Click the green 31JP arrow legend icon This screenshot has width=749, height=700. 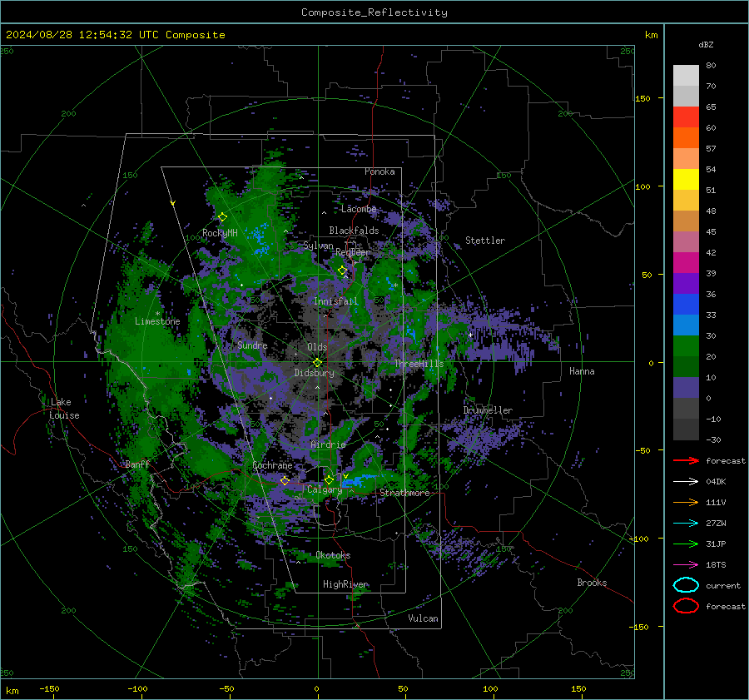coord(686,544)
